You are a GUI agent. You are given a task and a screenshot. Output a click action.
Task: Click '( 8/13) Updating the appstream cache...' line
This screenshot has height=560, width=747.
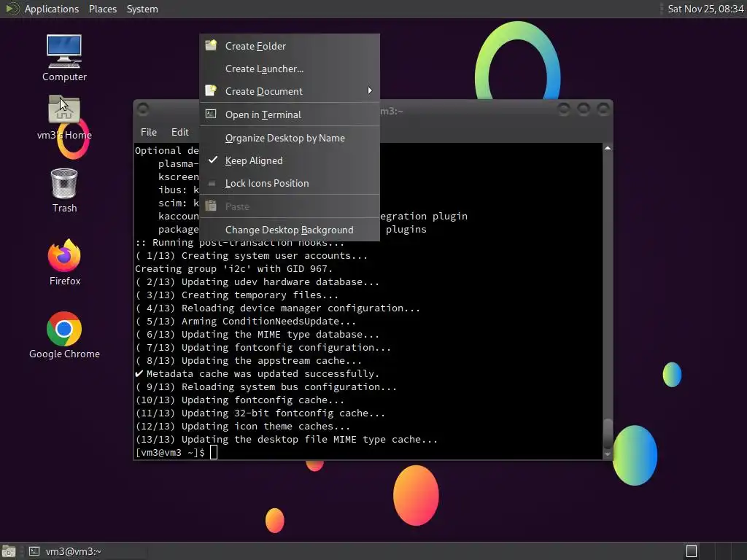248,360
